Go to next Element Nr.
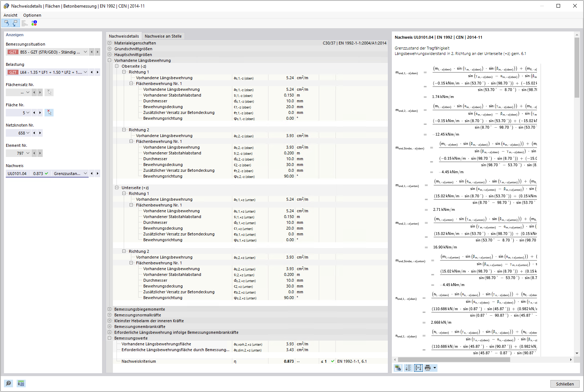The height and width of the screenshot is (392, 584). pos(40,153)
